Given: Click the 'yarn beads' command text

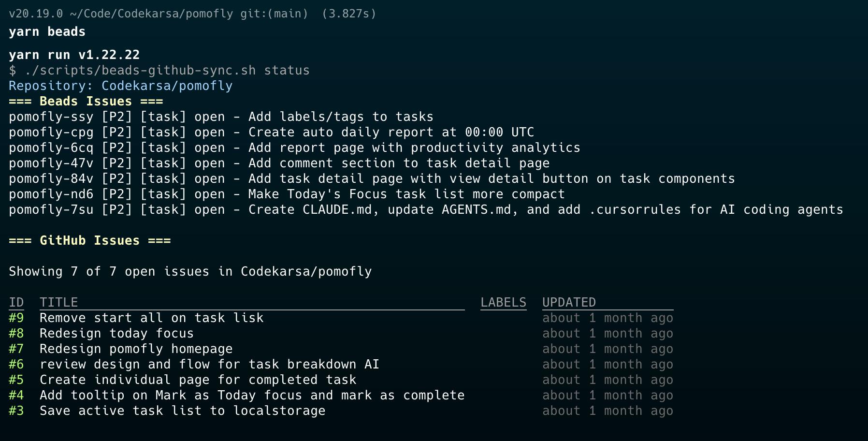Looking at the screenshot, I should coord(47,32).
